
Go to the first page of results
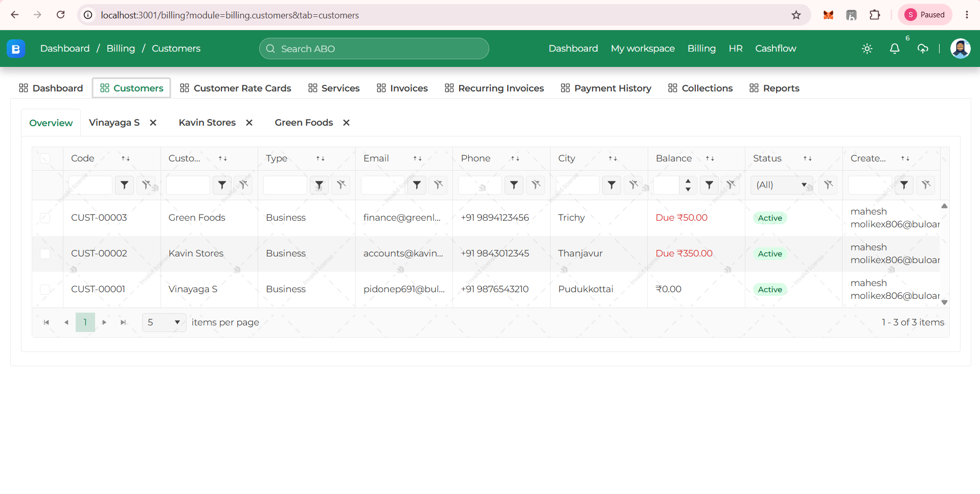click(x=47, y=322)
